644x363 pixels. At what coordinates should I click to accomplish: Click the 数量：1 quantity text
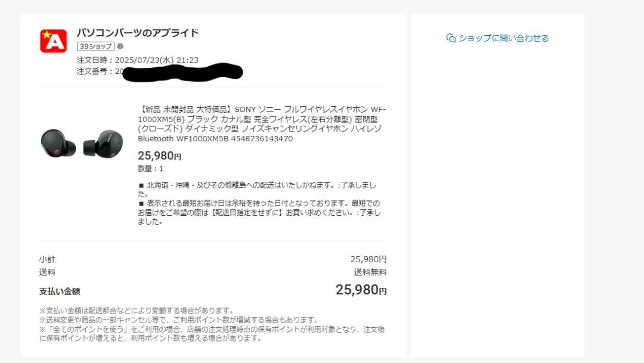150,169
